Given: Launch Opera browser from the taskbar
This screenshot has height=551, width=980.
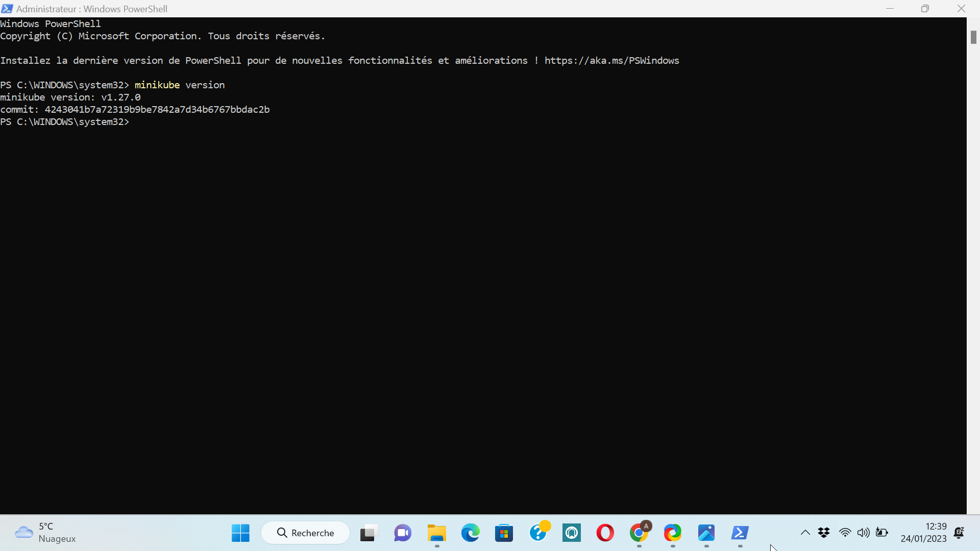Looking at the screenshot, I should [605, 533].
